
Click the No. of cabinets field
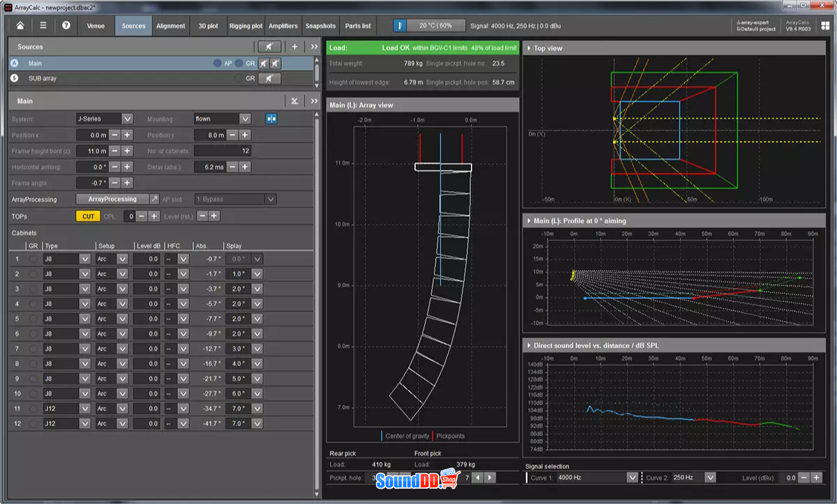coord(223,151)
